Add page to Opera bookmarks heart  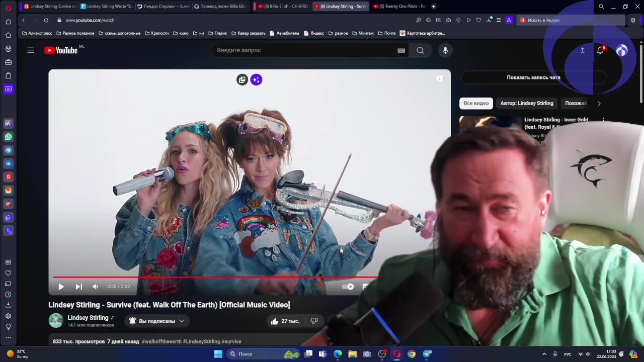point(478,20)
